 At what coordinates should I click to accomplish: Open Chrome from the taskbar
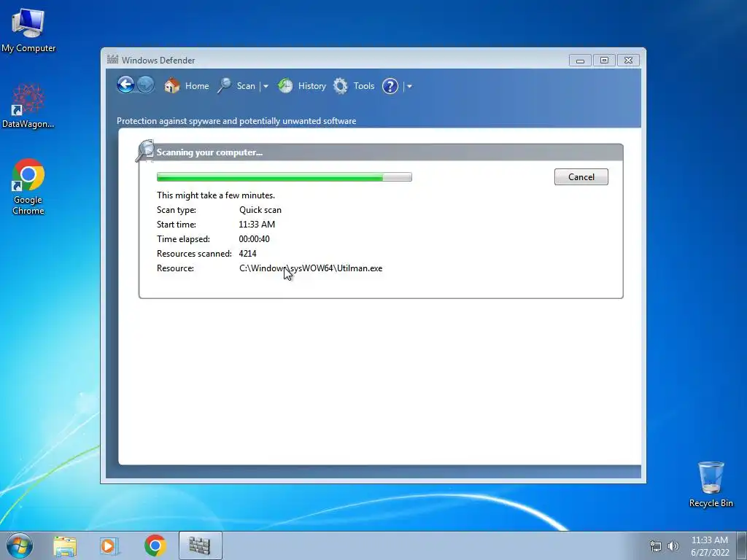click(155, 545)
